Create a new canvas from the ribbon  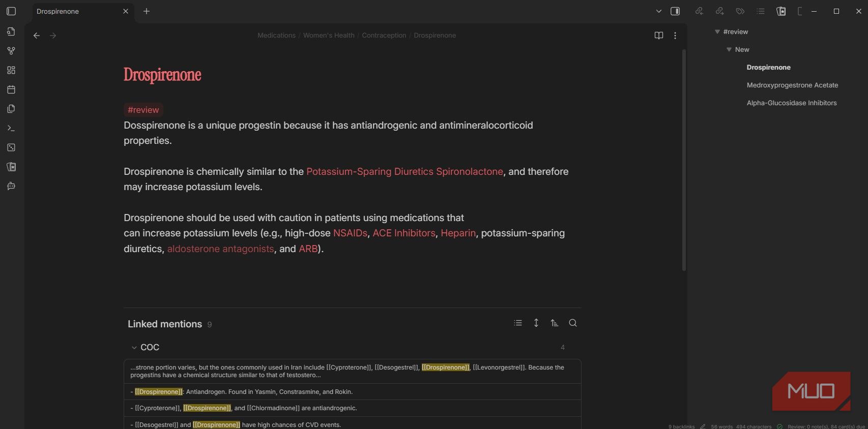11,70
